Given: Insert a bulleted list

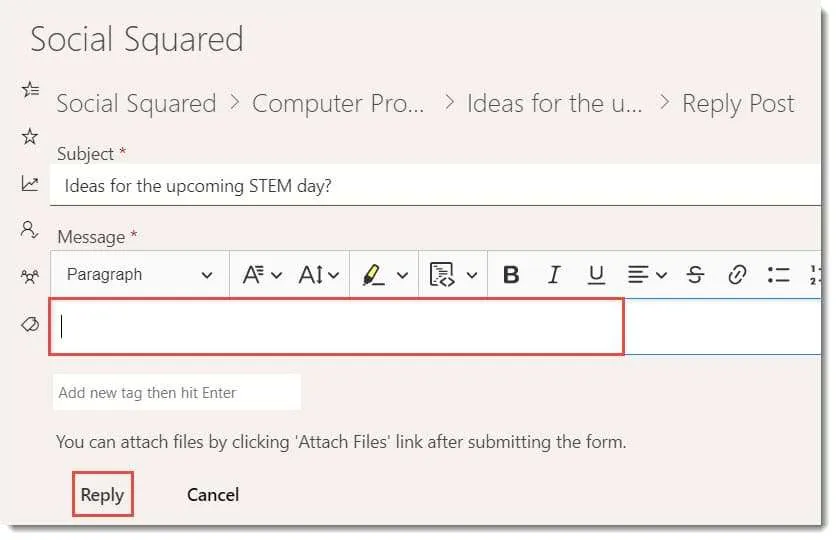Looking at the screenshot, I should point(778,275).
